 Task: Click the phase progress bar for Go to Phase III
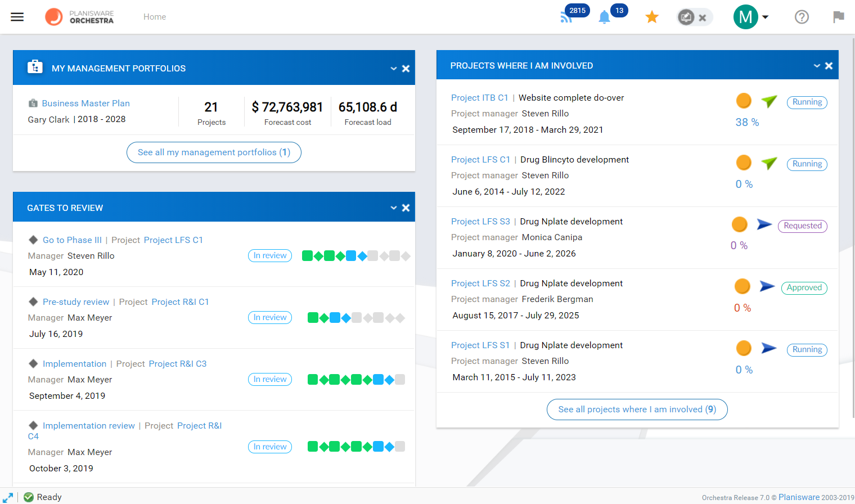tap(356, 255)
